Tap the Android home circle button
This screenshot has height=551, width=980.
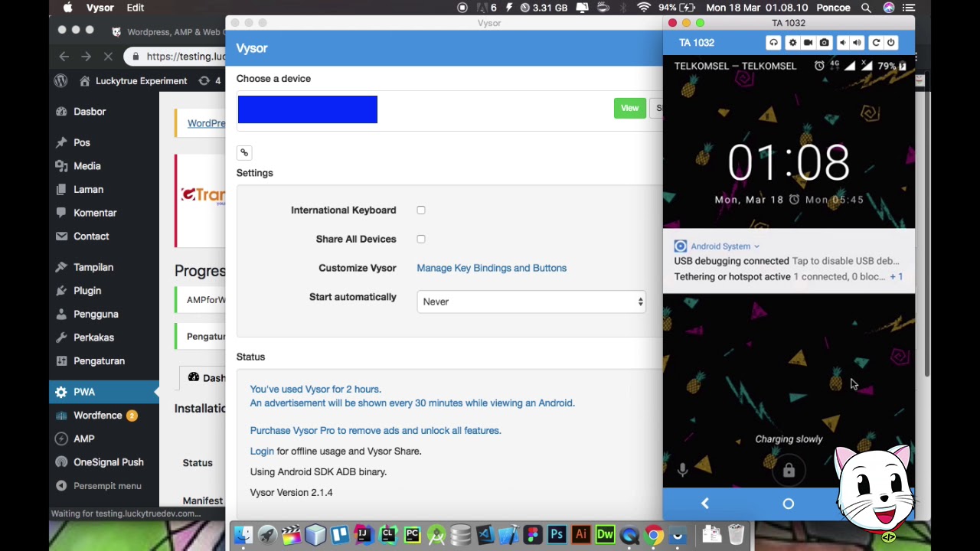(789, 504)
